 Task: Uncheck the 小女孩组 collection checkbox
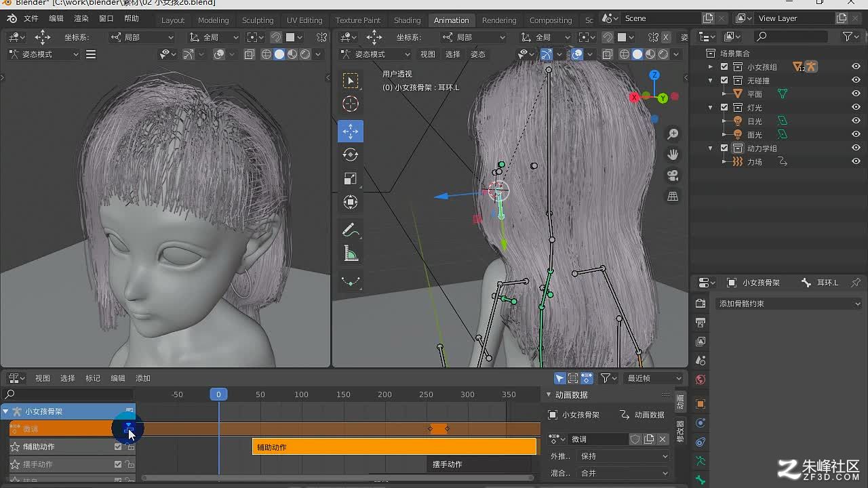pyautogui.click(x=724, y=67)
